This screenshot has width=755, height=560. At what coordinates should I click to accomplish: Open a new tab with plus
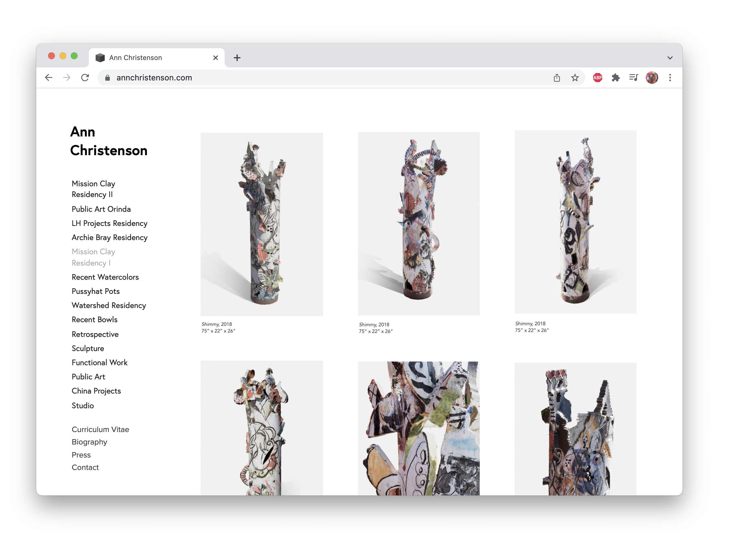237,58
